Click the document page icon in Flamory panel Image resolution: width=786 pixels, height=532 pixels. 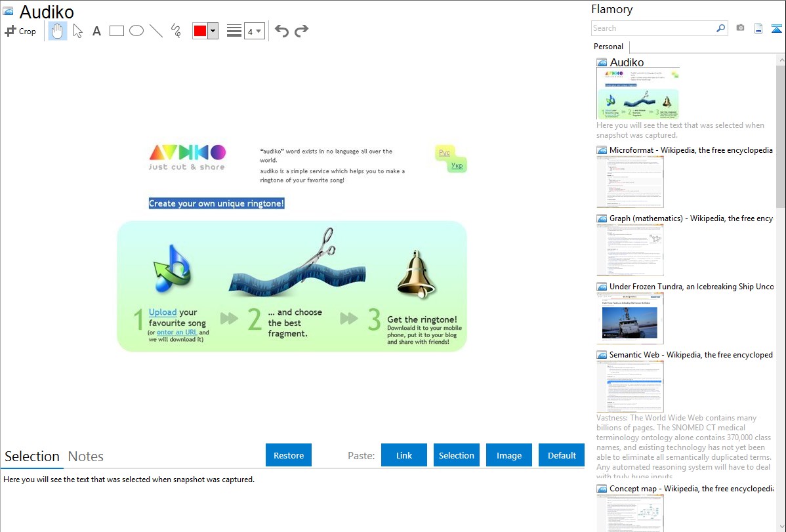[x=758, y=28]
